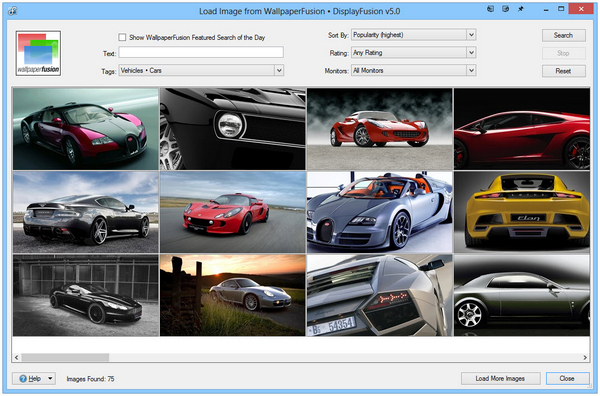Select the silver Porsche at sunset thumbnail

click(233, 295)
